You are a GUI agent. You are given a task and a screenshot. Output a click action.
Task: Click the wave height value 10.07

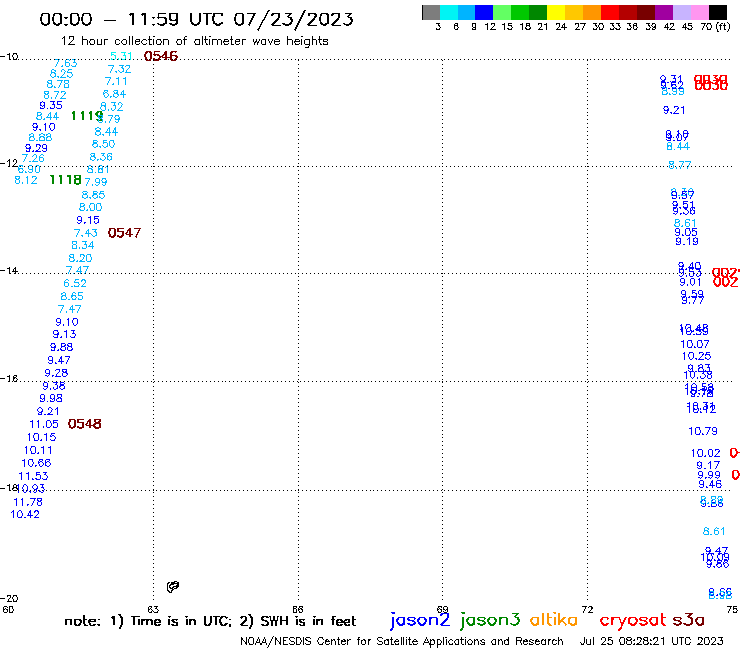(695, 344)
